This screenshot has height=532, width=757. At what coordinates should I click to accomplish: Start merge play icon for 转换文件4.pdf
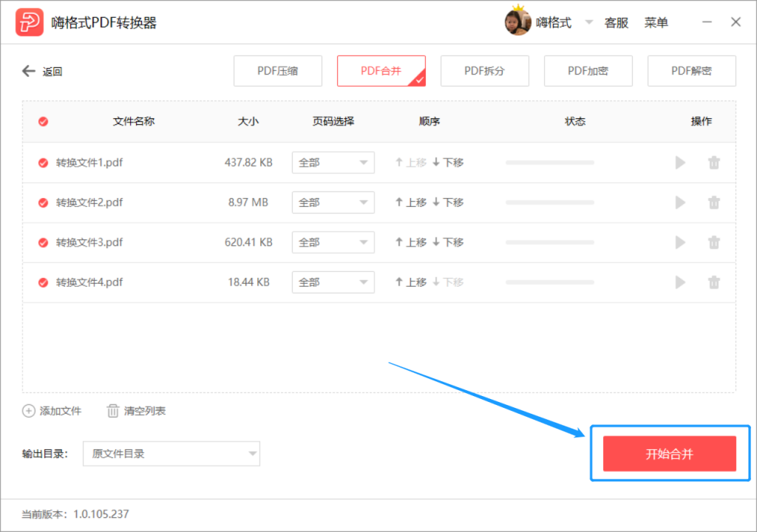[680, 282]
